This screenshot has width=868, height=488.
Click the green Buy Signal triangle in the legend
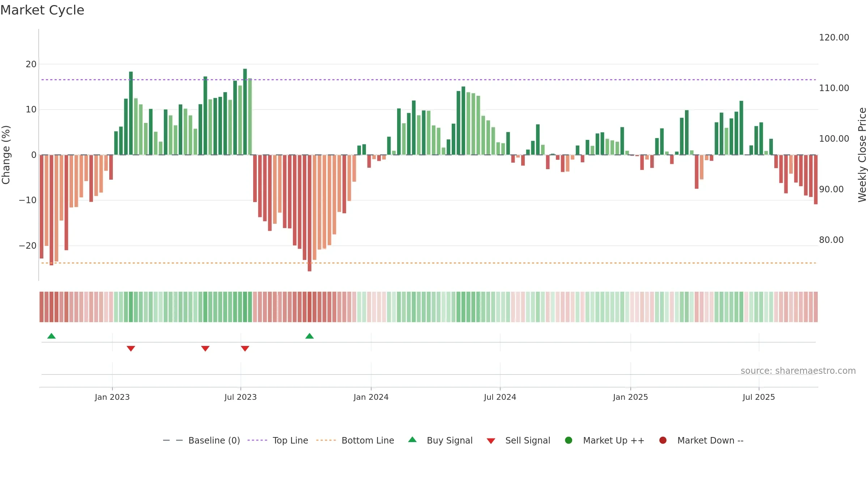412,440
